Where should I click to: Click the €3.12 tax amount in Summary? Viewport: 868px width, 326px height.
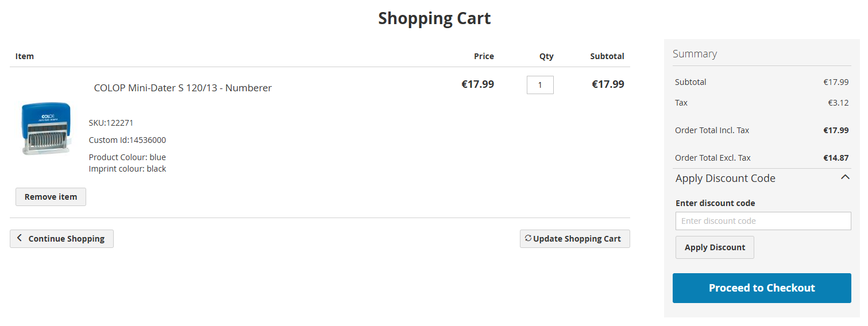(x=838, y=103)
